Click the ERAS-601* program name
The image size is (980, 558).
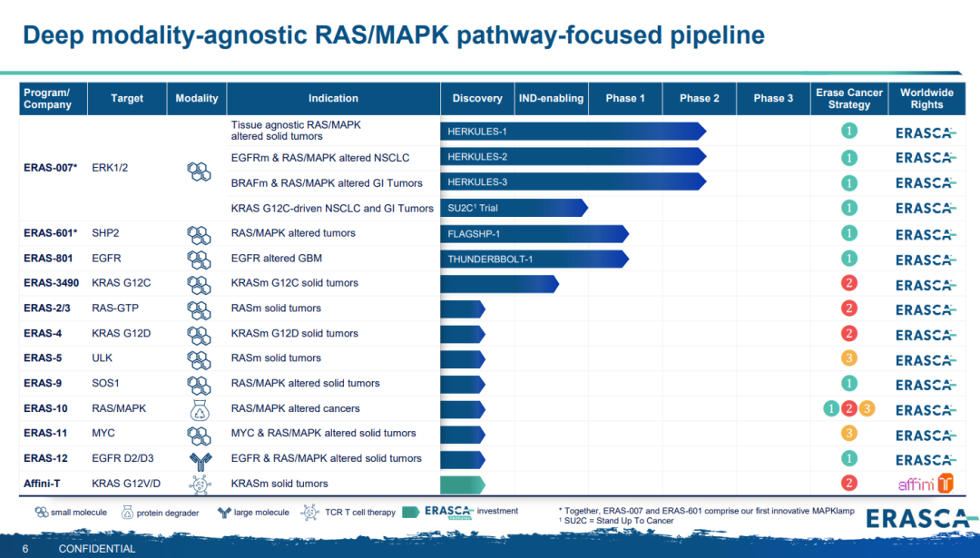click(50, 233)
